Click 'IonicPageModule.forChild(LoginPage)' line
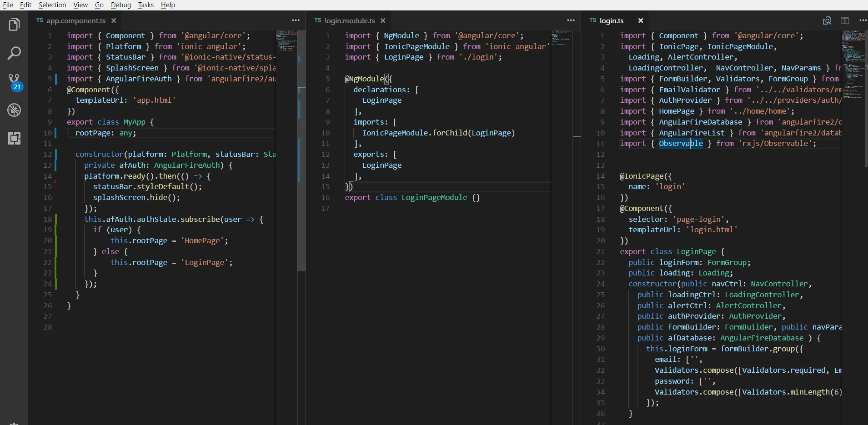This screenshot has height=425, width=868. (439, 133)
